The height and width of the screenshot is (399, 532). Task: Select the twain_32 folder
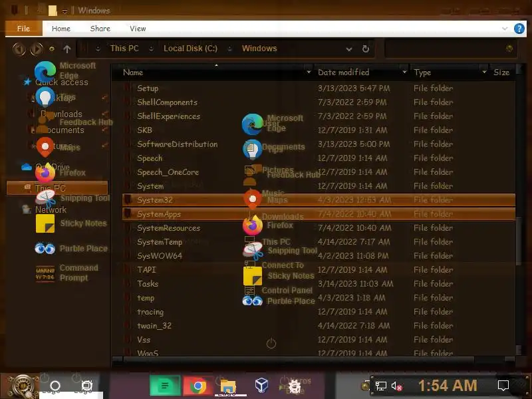click(x=154, y=326)
